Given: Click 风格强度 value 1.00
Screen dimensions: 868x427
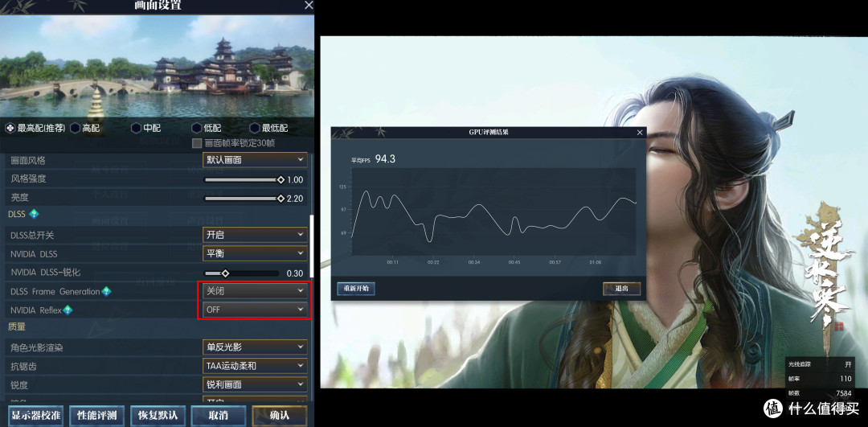Looking at the screenshot, I should [294, 179].
